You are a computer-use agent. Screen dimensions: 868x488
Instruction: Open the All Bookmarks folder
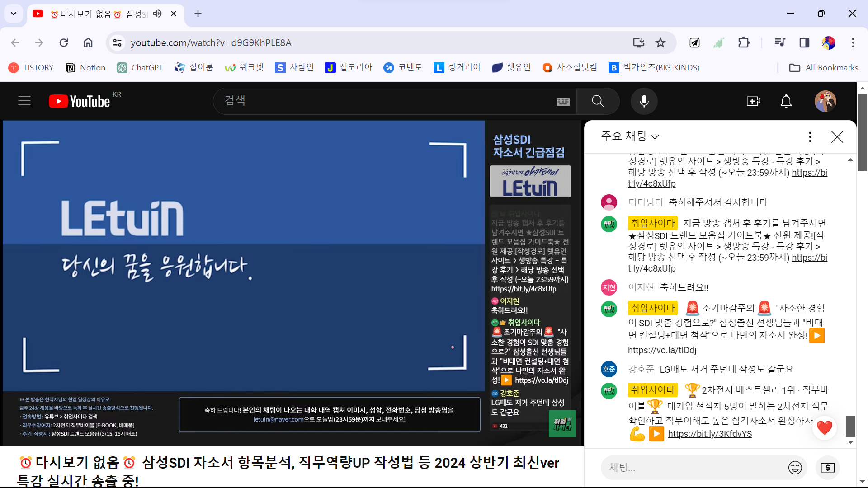pyautogui.click(x=824, y=68)
